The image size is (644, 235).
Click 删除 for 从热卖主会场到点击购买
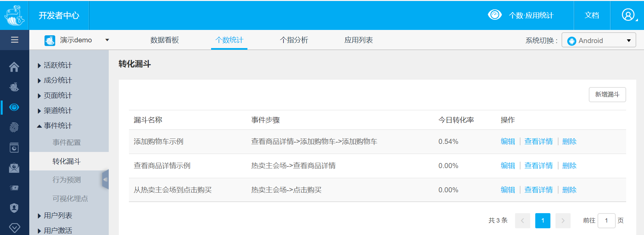point(569,190)
